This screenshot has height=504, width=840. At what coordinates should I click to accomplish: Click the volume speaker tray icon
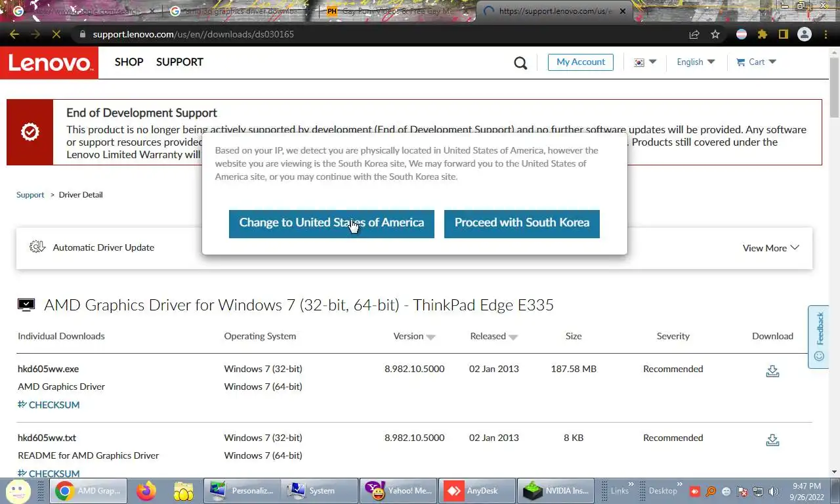coord(773,491)
